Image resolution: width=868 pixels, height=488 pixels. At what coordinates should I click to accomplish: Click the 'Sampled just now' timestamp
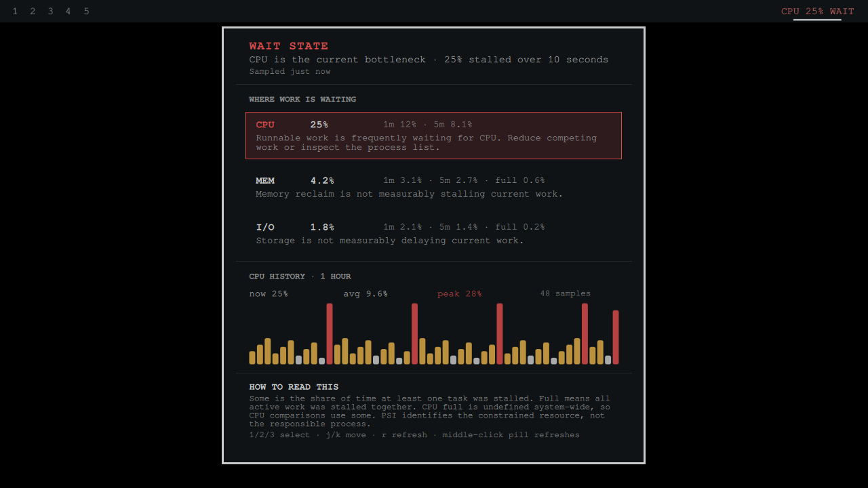coord(290,72)
